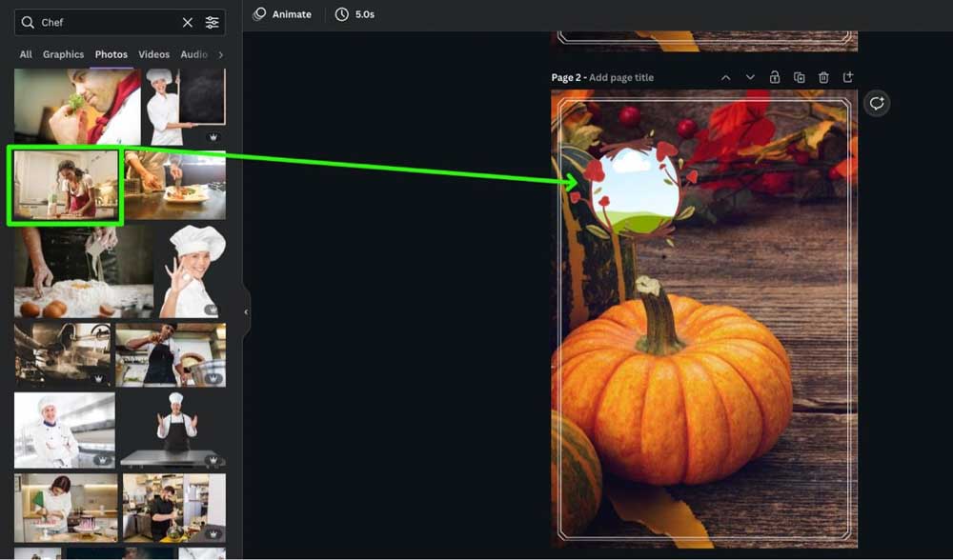Click the search magnifier icon
Screen dimensions: 953x560
tap(28, 23)
